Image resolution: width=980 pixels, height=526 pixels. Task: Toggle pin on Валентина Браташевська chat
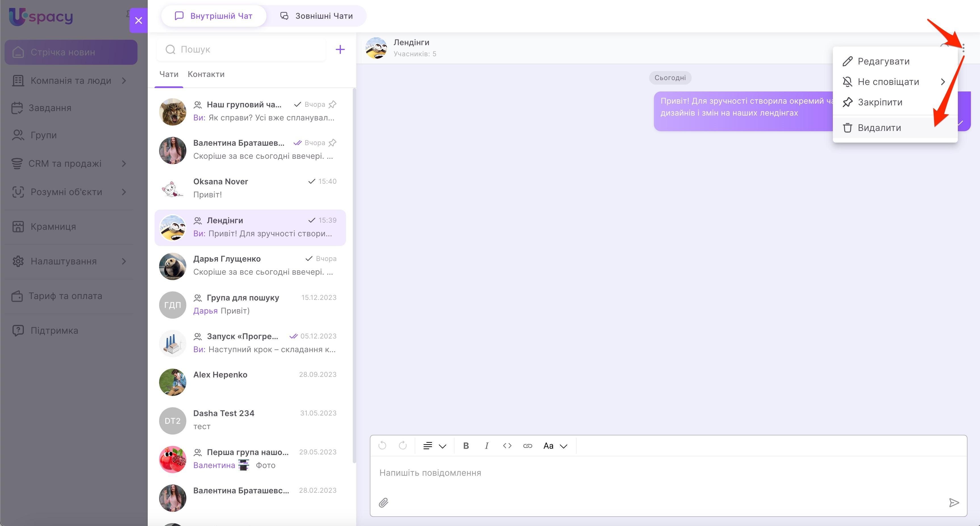click(x=333, y=143)
